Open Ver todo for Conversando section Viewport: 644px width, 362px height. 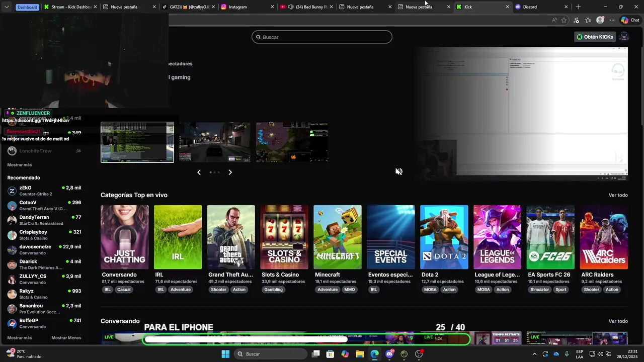[618, 321]
